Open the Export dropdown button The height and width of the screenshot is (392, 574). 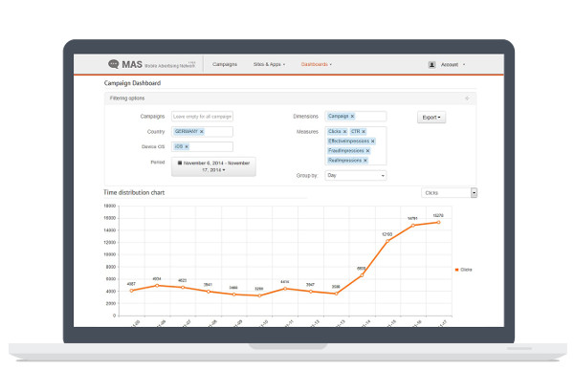coord(431,118)
